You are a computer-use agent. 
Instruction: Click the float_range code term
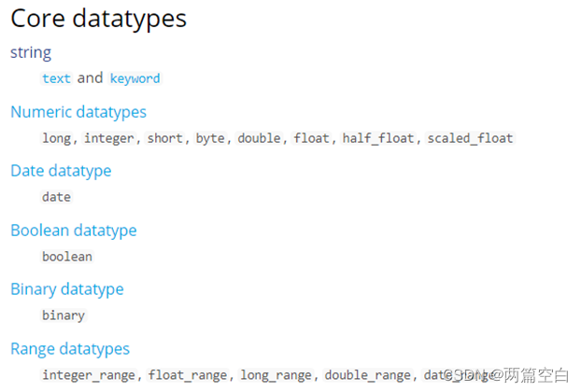[x=188, y=375]
